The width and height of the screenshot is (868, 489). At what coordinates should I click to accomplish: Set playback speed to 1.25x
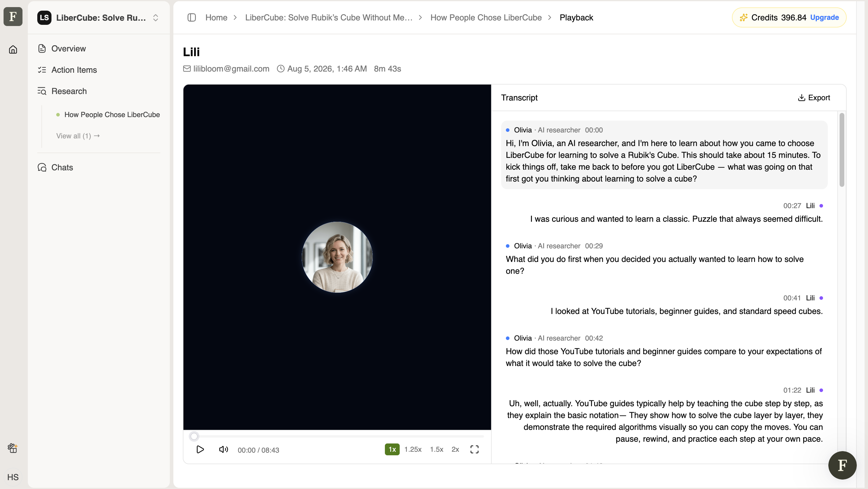click(413, 449)
